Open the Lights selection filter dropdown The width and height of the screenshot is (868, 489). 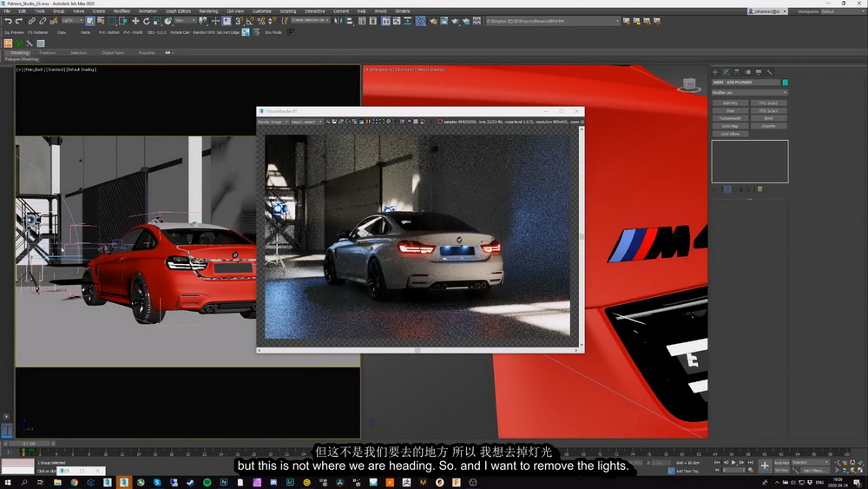click(72, 21)
